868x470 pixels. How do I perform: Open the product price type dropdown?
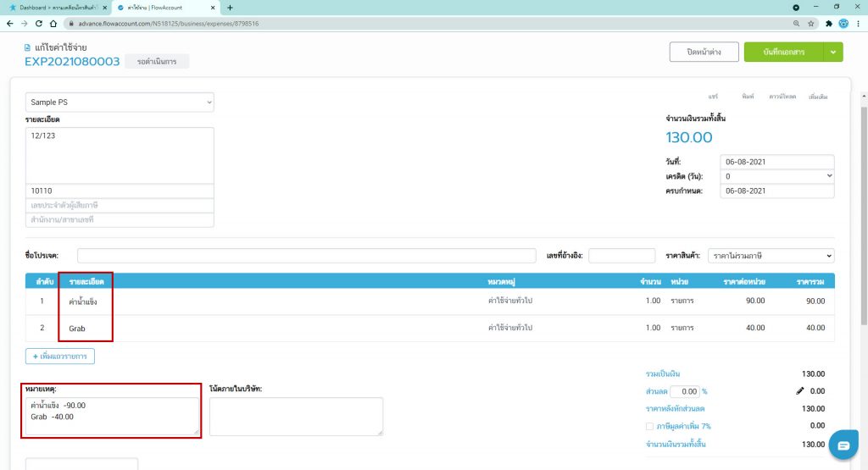pyautogui.click(x=771, y=256)
